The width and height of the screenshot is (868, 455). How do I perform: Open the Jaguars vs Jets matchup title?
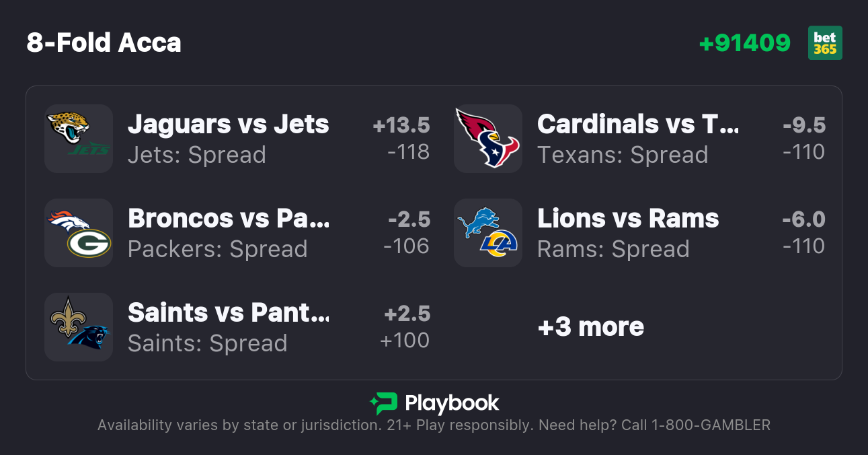click(x=229, y=125)
